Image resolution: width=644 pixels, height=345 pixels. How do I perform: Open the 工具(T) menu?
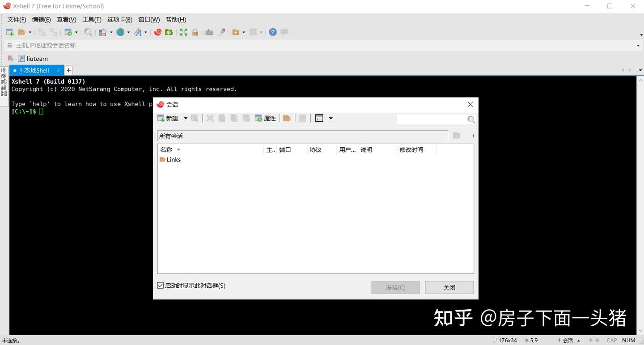[92, 19]
